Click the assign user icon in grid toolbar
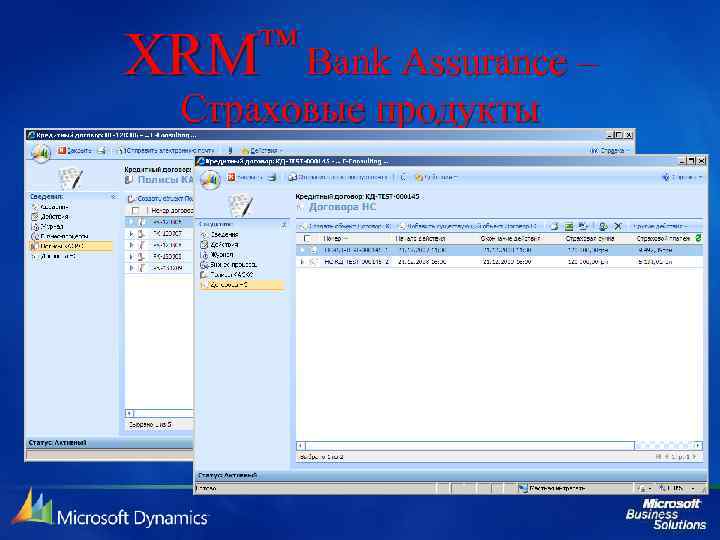Screen dimensions: 720x540 (603, 226)
